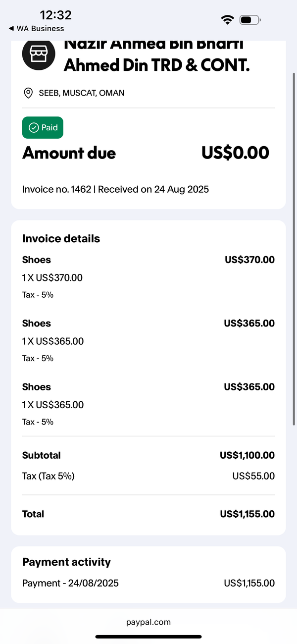Tap the back arrow to WA Business
The image size is (297, 644).
tap(11, 29)
